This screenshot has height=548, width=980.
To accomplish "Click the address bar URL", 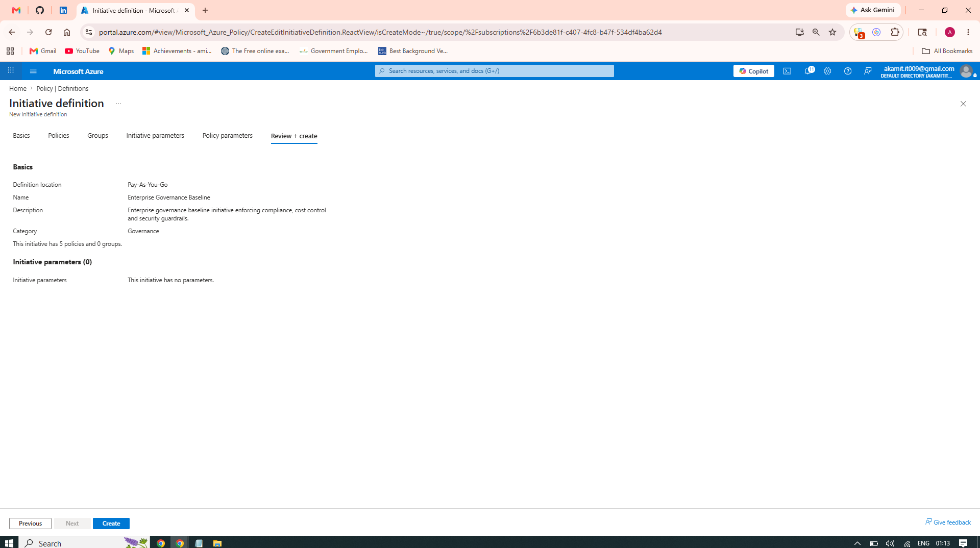I will point(380,32).
